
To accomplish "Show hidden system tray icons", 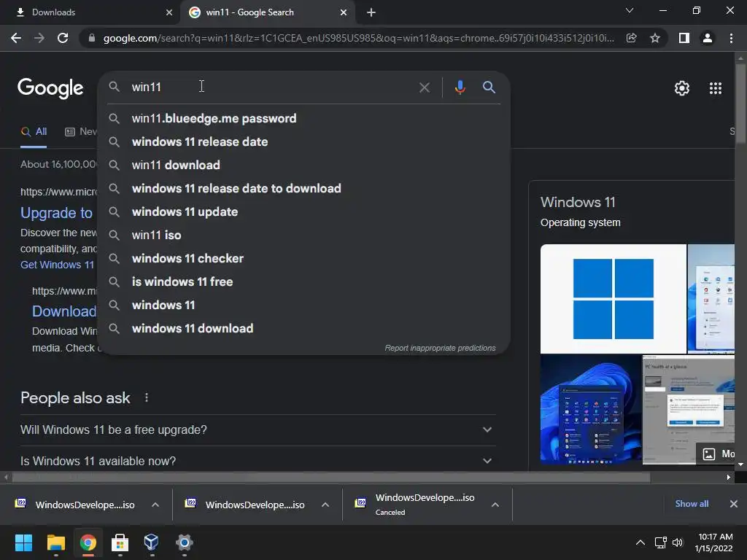I will 640,542.
